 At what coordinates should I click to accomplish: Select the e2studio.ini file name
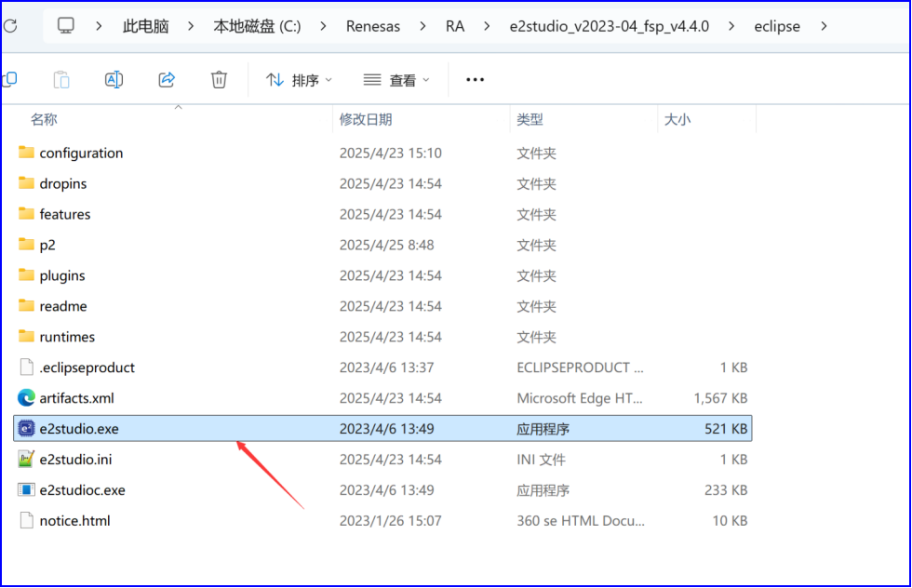(x=75, y=460)
